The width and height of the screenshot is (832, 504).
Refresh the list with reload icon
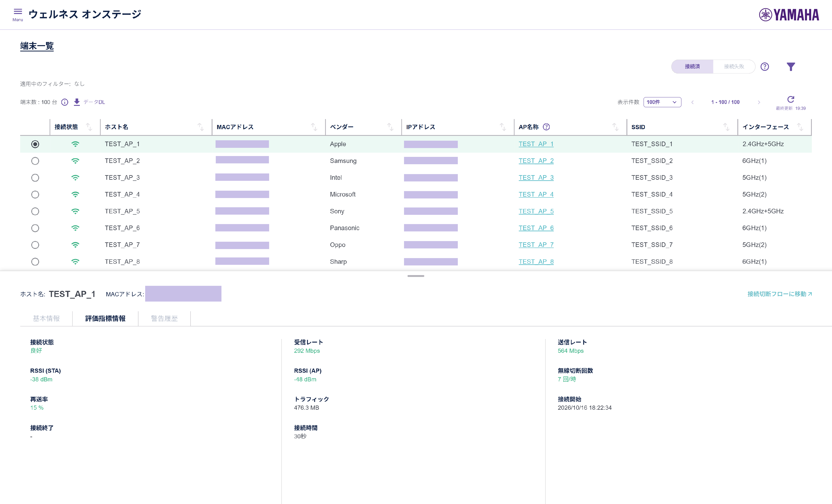tap(790, 99)
